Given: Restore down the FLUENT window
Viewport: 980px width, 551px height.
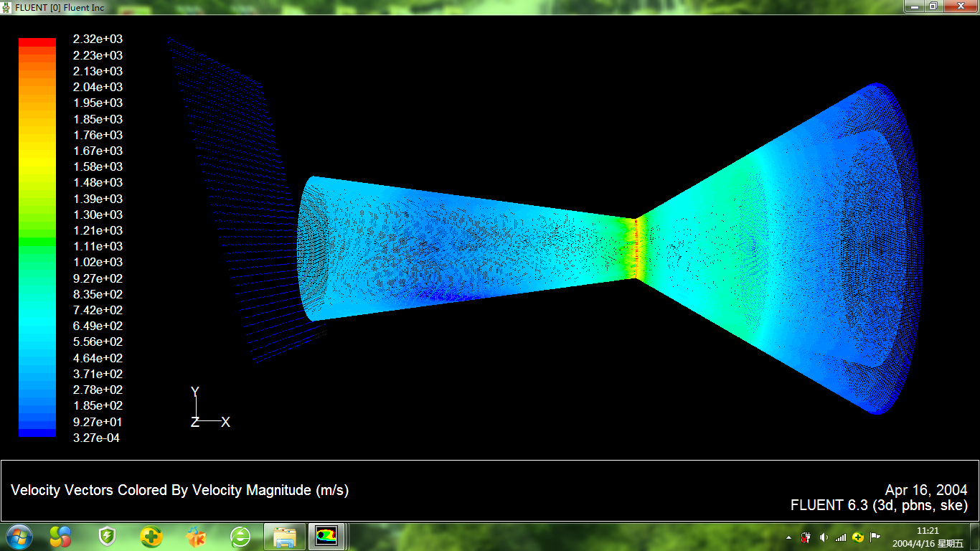Looking at the screenshot, I should click(933, 6).
